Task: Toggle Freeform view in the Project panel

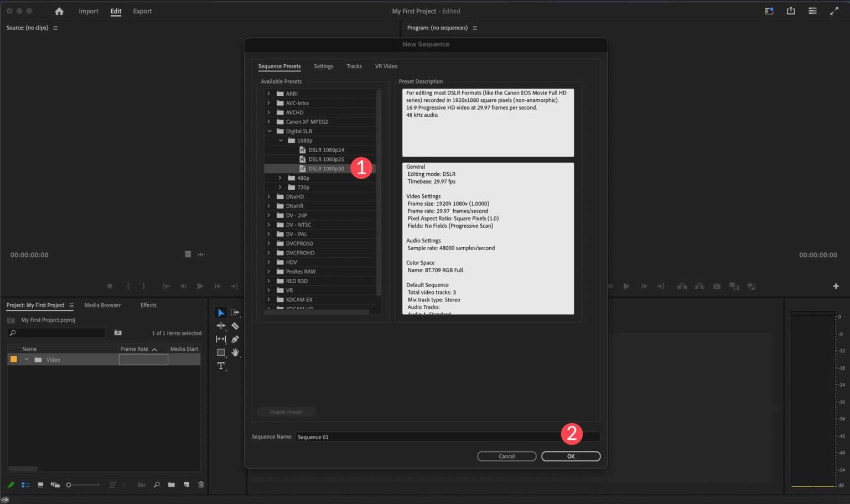Action: (x=55, y=485)
